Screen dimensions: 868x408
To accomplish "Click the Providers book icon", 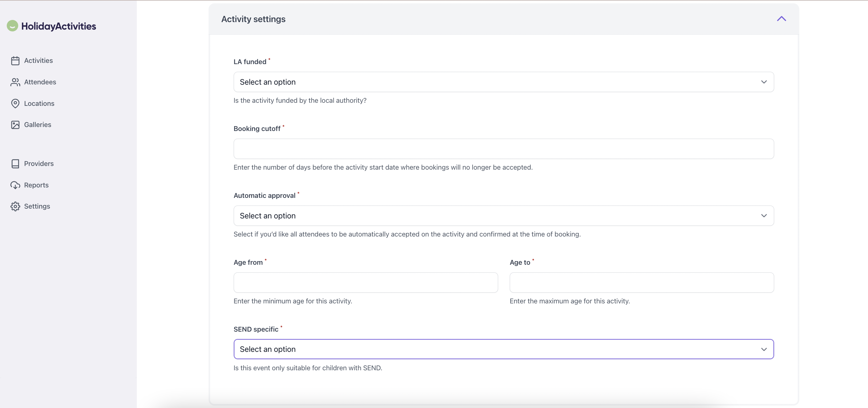I will [x=15, y=164].
